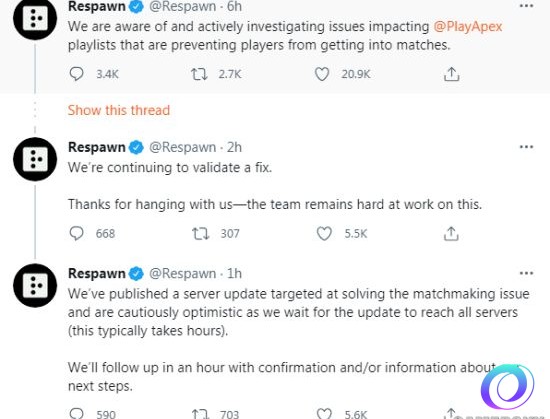Like the tweet with 20.9K likes
The width and height of the screenshot is (550, 419).
click(322, 74)
